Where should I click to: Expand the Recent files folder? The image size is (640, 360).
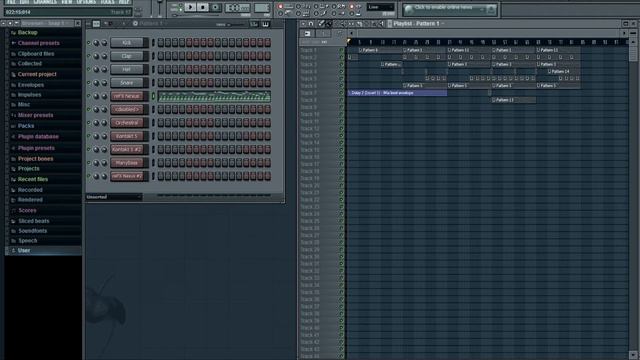[x=33, y=180]
